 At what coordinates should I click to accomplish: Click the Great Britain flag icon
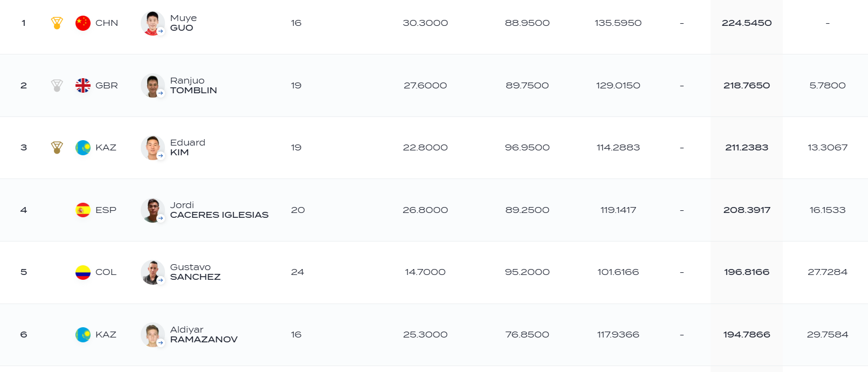point(83,86)
